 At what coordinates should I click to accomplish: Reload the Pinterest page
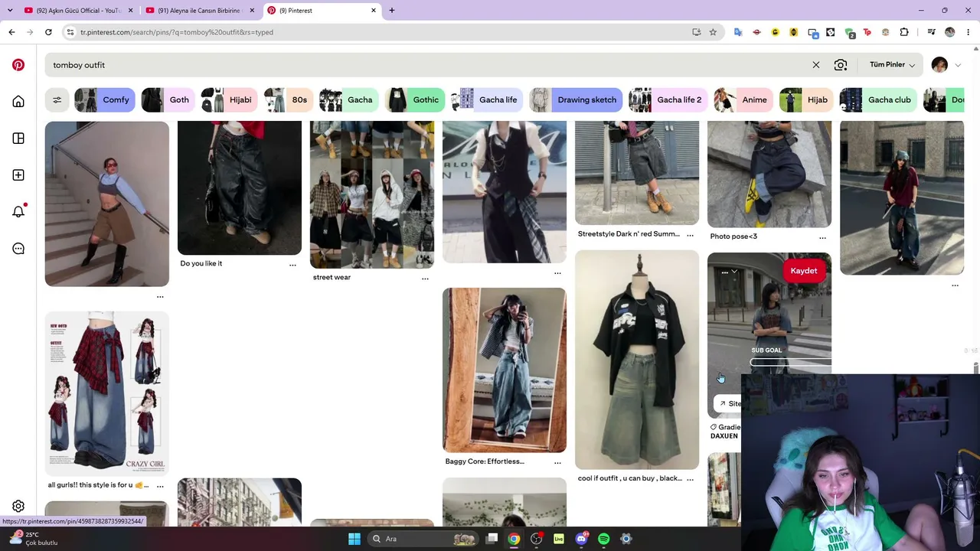pos(48,32)
